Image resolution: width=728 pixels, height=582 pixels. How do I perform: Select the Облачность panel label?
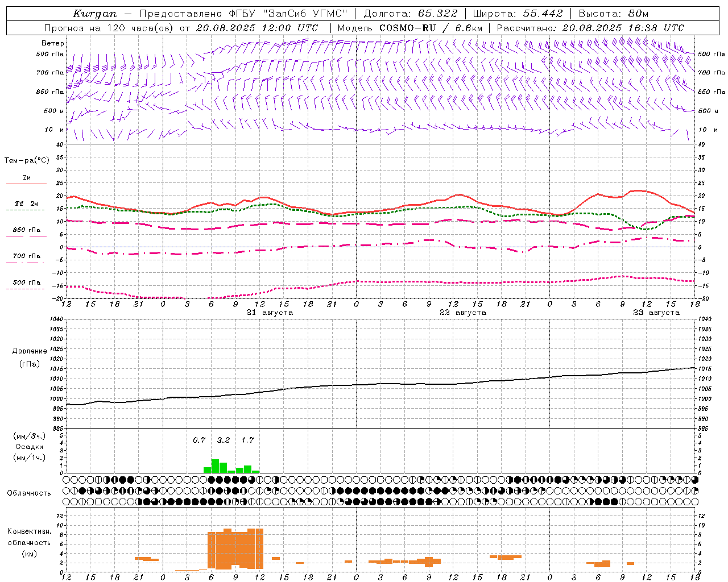29,493
